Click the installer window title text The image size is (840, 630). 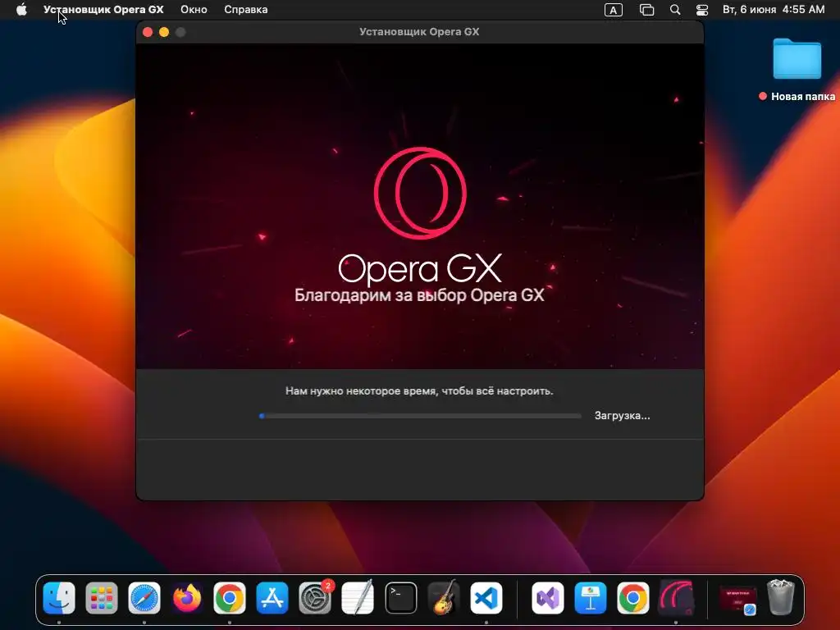419,32
